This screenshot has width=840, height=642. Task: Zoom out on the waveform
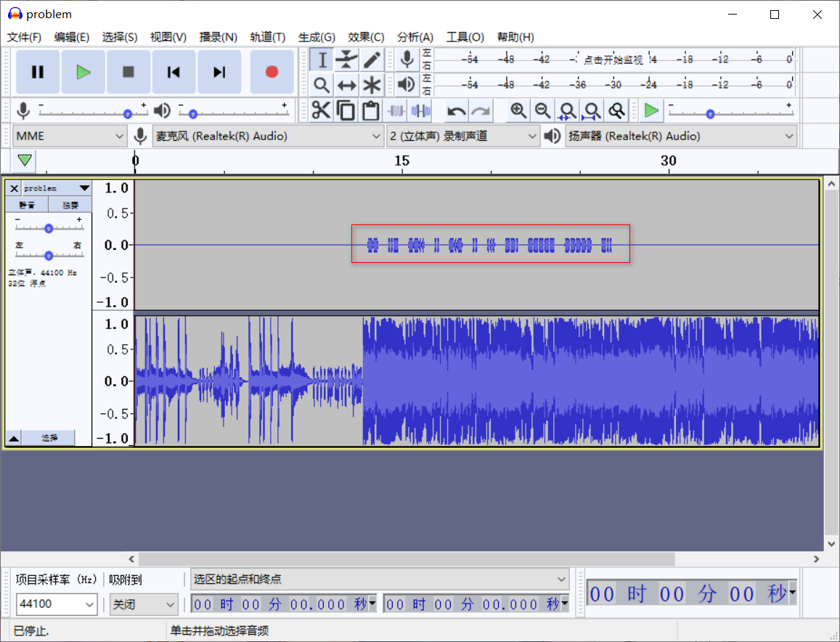point(542,110)
